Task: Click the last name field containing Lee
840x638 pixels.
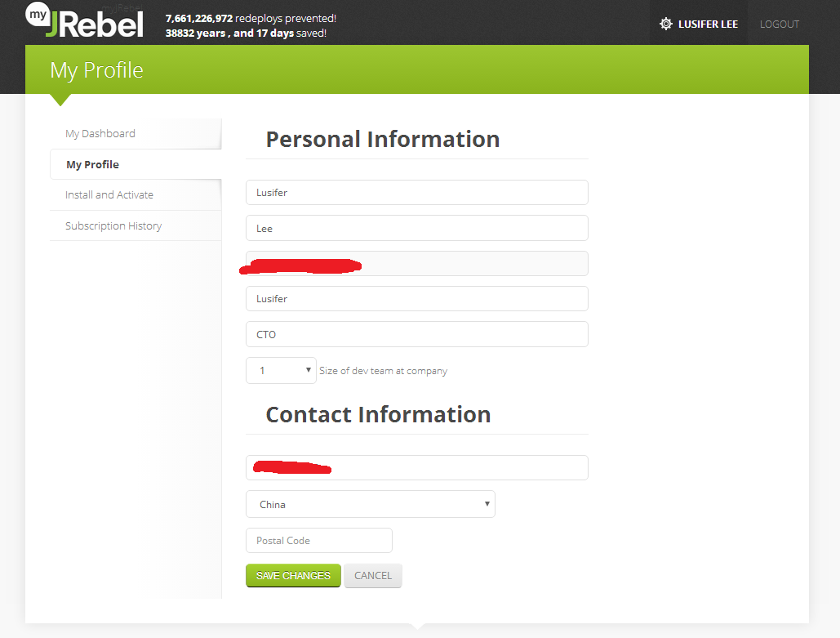Action: coord(416,228)
